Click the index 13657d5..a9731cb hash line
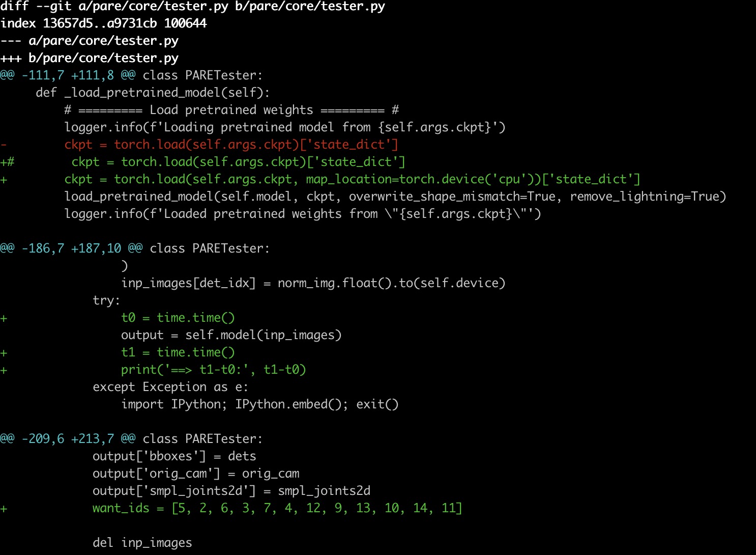This screenshot has height=555, width=756. [x=103, y=23]
